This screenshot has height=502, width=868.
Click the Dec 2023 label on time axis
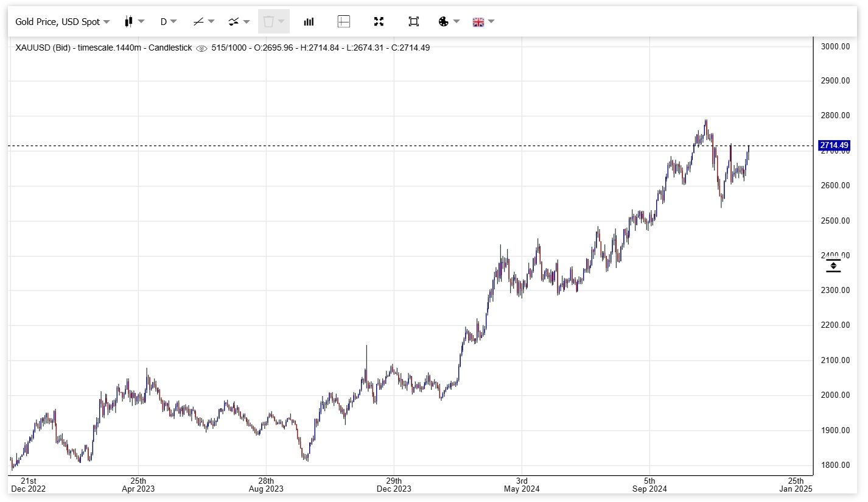[x=394, y=489]
